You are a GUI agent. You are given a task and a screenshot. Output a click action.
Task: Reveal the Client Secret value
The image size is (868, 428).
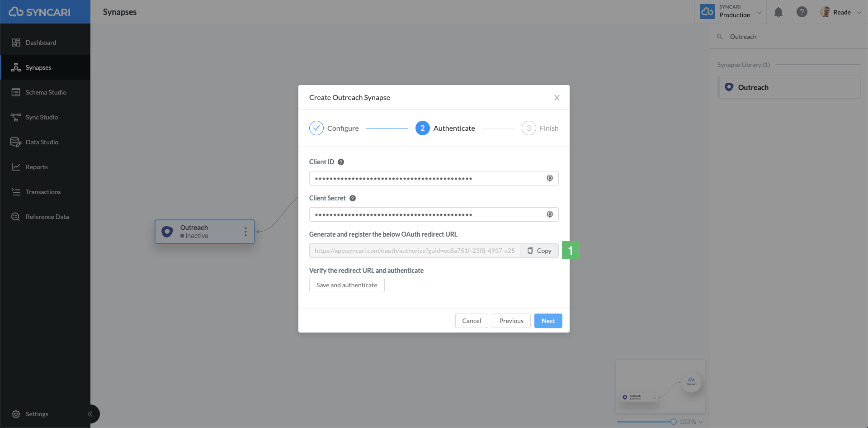click(x=550, y=214)
